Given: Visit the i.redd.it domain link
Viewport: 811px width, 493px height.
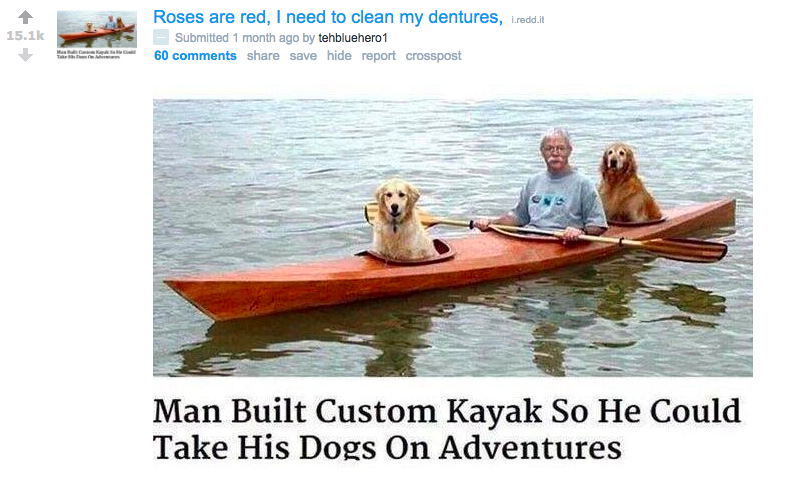Looking at the screenshot, I should (528, 20).
